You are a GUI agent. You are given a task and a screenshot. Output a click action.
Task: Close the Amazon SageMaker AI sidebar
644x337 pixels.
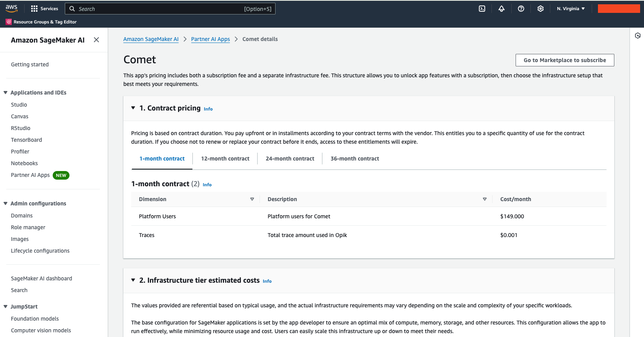96,40
